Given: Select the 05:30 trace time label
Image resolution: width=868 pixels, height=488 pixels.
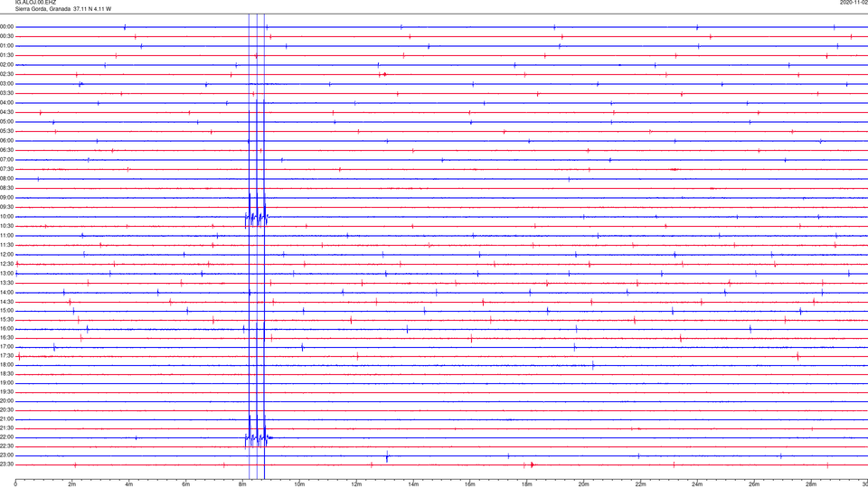Looking at the screenshot, I should click(x=7, y=131).
